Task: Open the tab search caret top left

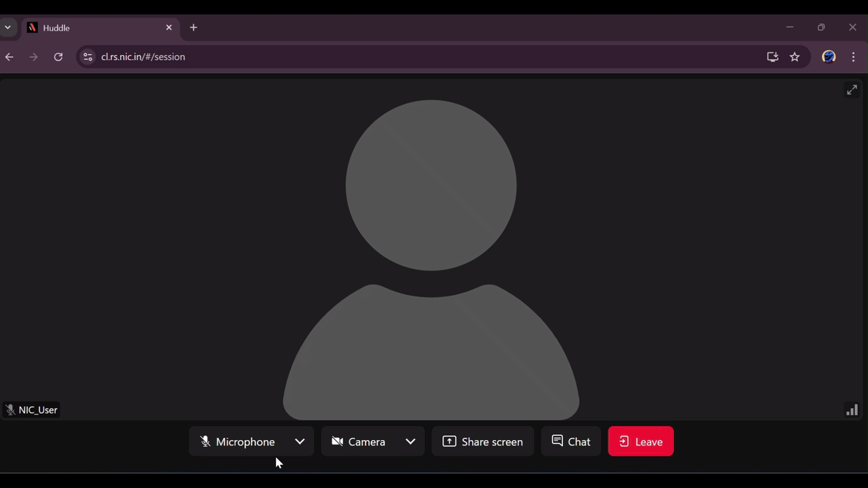Action: pyautogui.click(x=7, y=27)
